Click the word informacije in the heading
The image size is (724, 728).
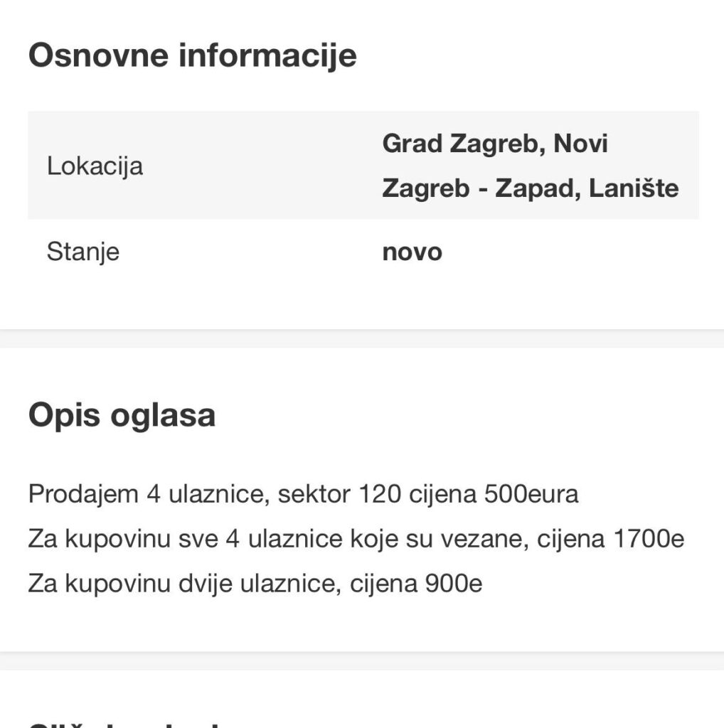click(267, 55)
